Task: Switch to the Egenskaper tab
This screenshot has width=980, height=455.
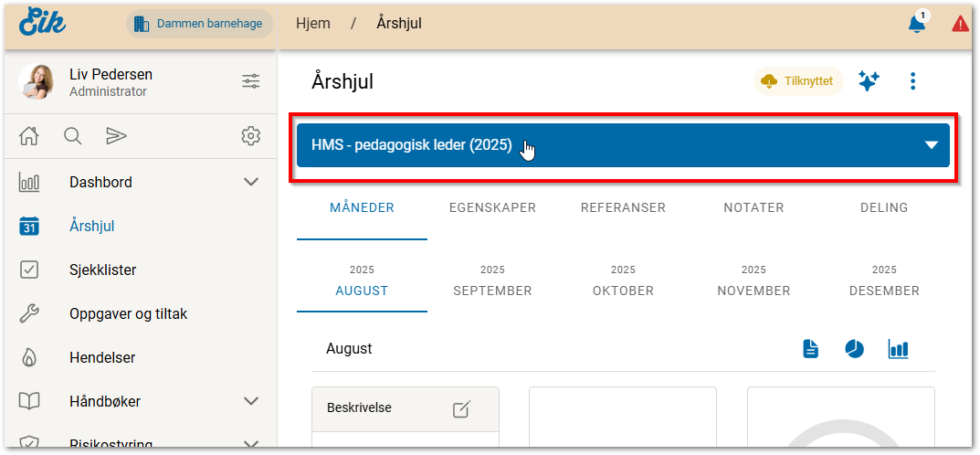Action: point(492,207)
